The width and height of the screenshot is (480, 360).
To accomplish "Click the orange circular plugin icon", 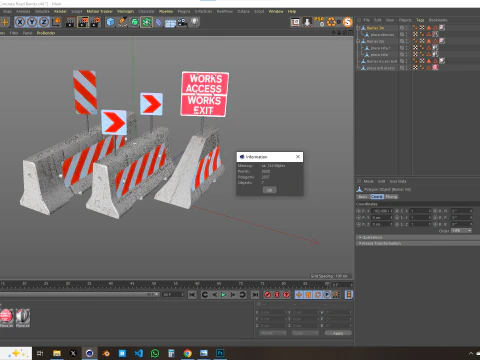I will [x=332, y=22].
